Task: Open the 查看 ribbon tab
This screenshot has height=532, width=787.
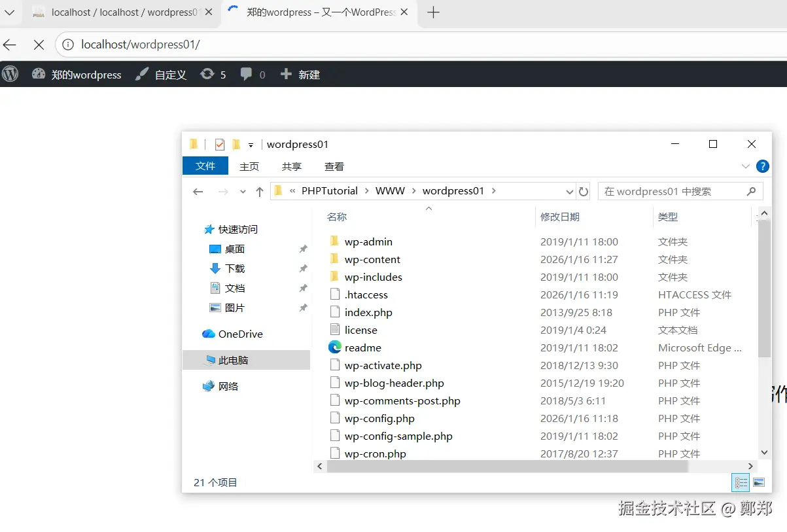Action: [334, 166]
